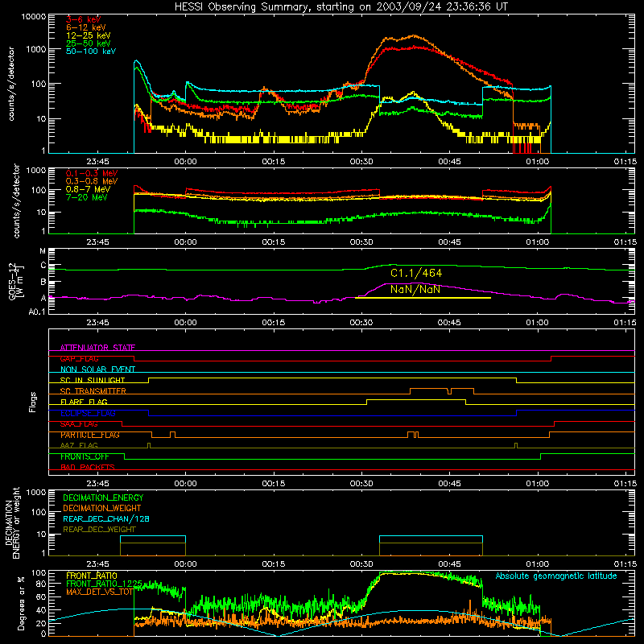
Task: Select the FLARE_FLAG label
Action: [x=84, y=402]
